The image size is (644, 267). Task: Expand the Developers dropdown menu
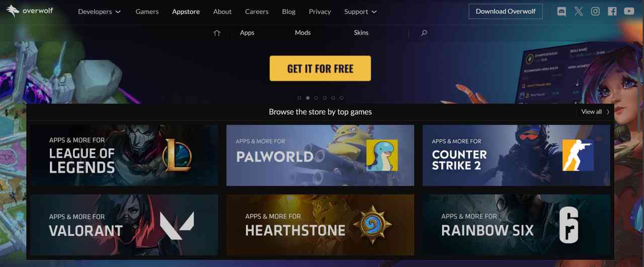(99, 12)
